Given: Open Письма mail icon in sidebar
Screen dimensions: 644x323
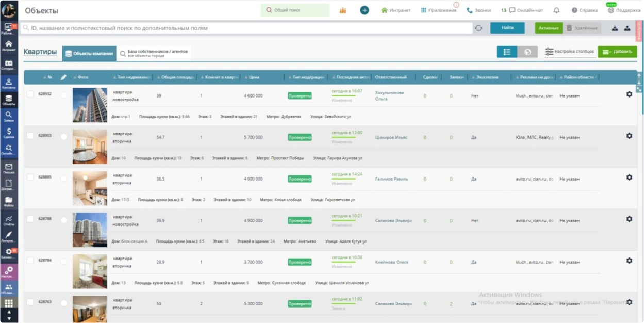Looking at the screenshot, I should point(9,168).
